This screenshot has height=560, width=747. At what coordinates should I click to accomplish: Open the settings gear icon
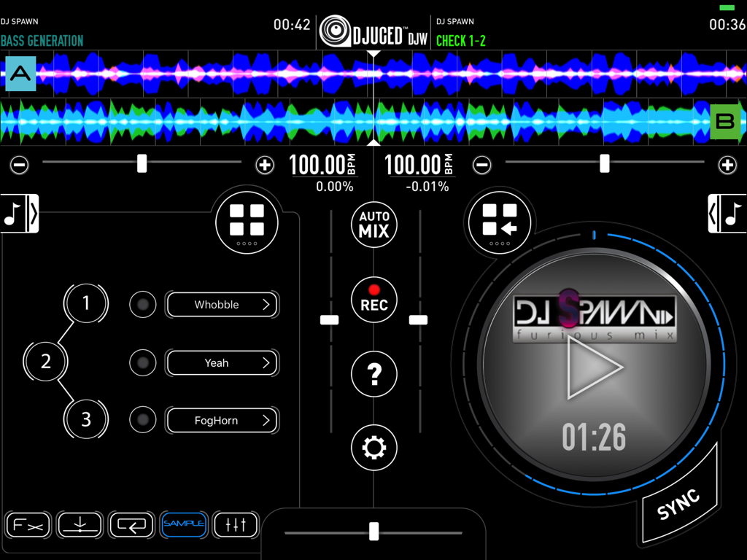click(373, 448)
